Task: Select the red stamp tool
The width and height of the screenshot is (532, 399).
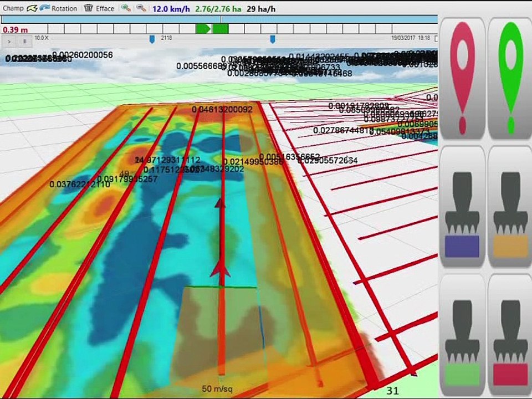Action: (x=510, y=335)
